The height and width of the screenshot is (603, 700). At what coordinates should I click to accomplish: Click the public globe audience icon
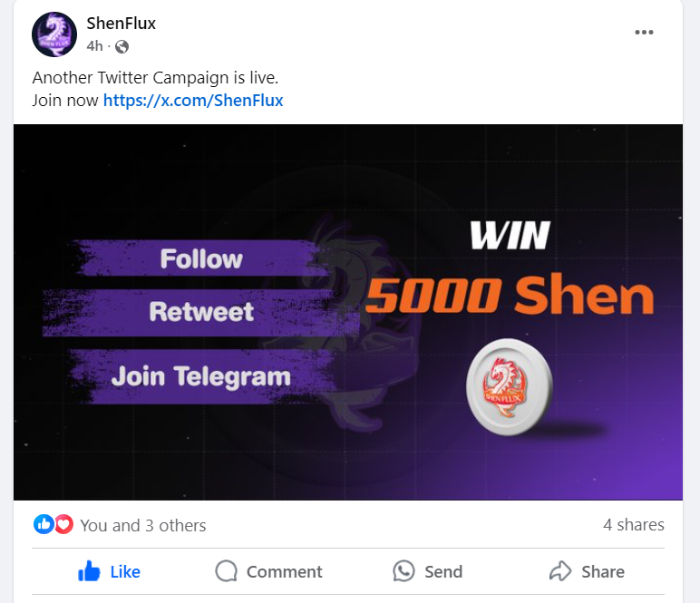pyautogui.click(x=122, y=46)
